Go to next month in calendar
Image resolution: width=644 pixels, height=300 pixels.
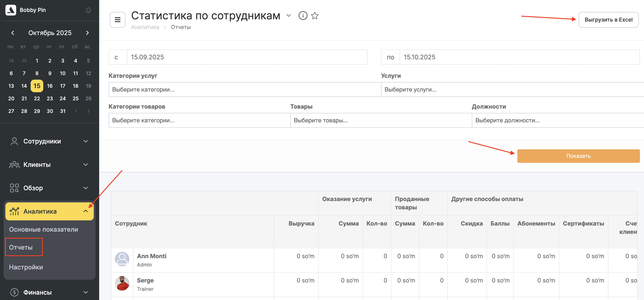click(x=87, y=33)
